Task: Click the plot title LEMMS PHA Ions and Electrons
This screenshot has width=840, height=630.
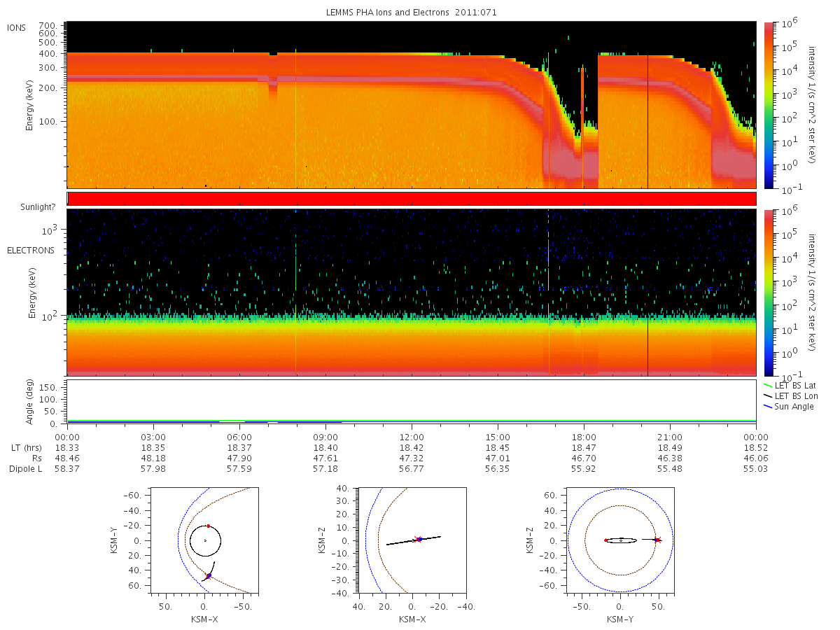Action: (388, 13)
